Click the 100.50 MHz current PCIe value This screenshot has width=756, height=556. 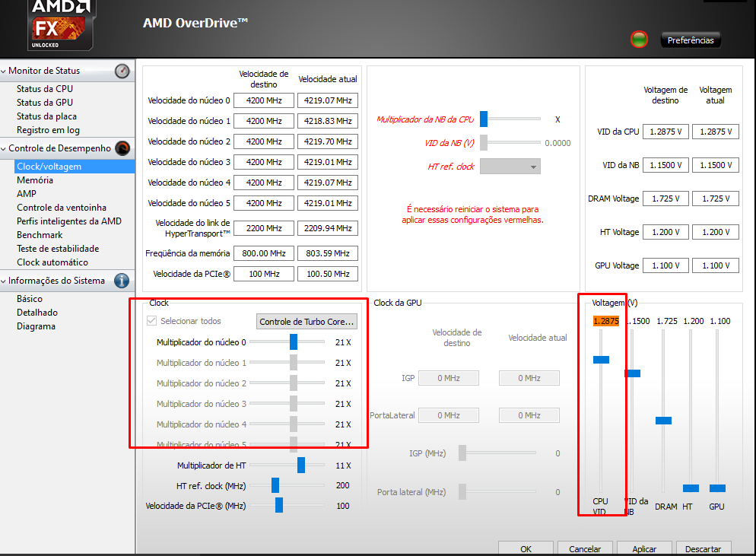(x=328, y=274)
